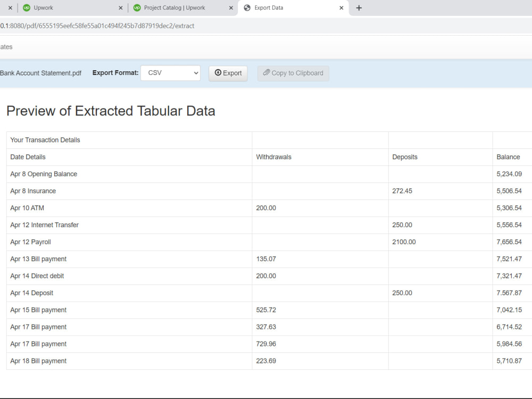The height and width of the screenshot is (399, 532).
Task: Click the Apr 18 Bill payment cell
Action: pos(129,361)
